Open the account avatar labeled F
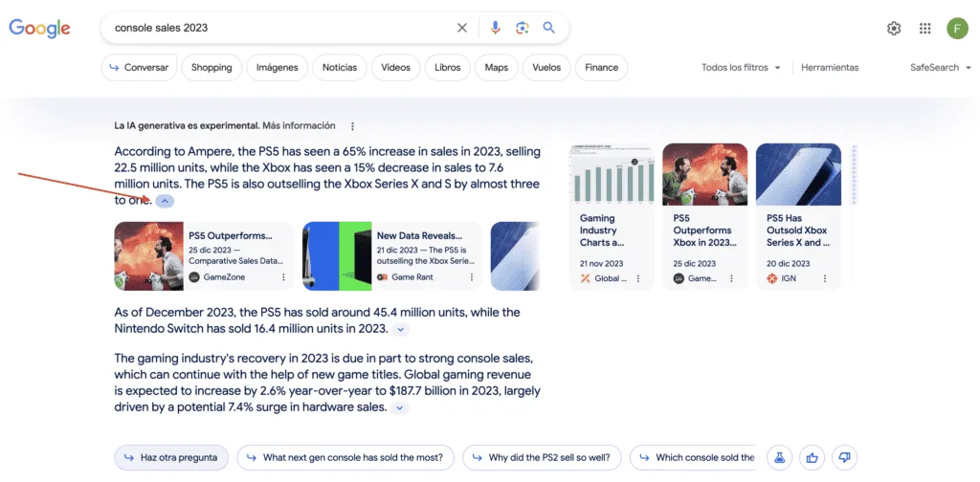Image resolution: width=980 pixels, height=482 pixels. [x=957, y=28]
